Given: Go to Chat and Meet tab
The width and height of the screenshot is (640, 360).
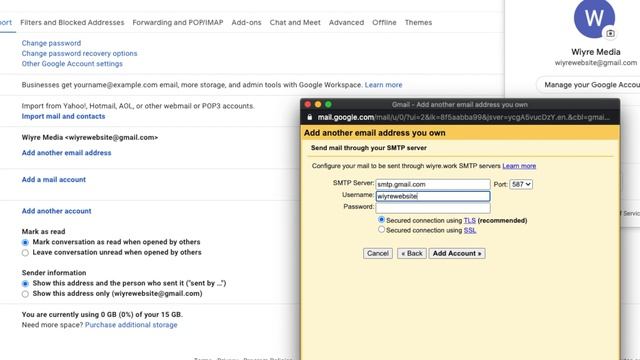Looking at the screenshot, I should tap(295, 22).
